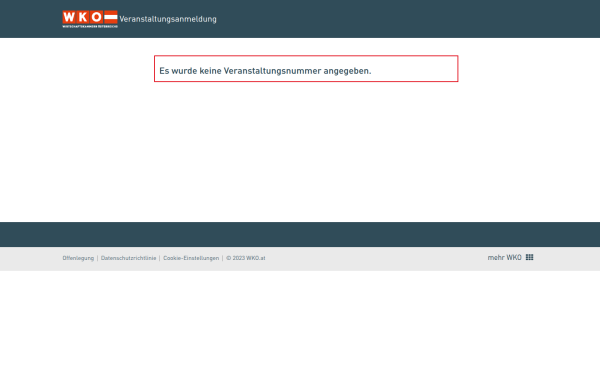Click the mehr WKO label
Image resolution: width=600 pixels, height=375 pixels.
504,258
